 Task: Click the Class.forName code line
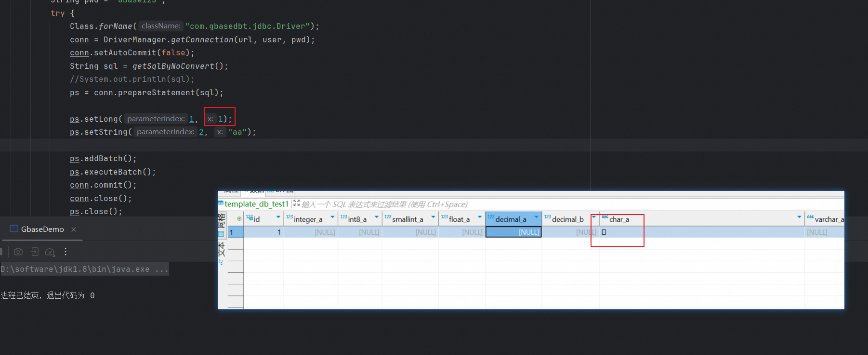click(x=194, y=26)
